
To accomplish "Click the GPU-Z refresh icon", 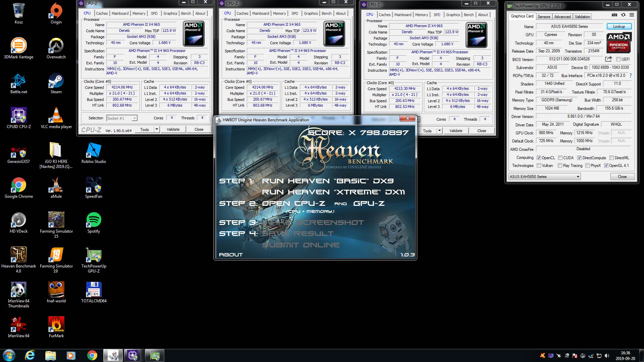I will coord(623,15).
